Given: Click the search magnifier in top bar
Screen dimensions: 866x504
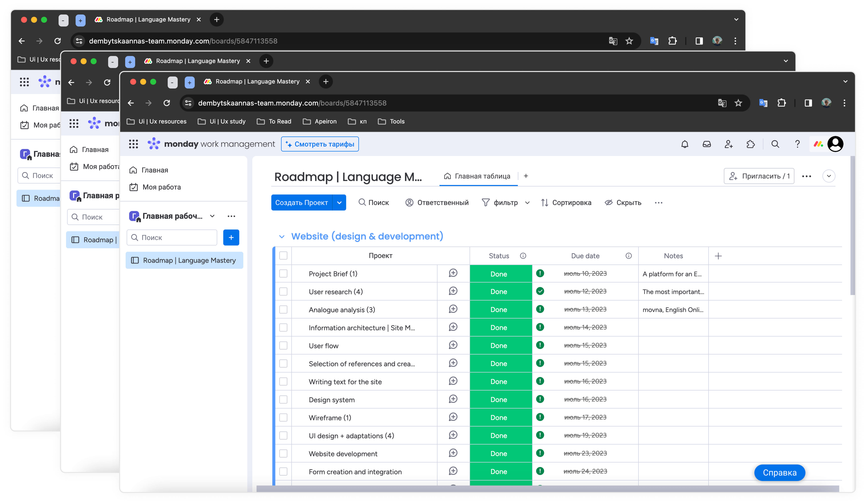Looking at the screenshot, I should [x=775, y=144].
